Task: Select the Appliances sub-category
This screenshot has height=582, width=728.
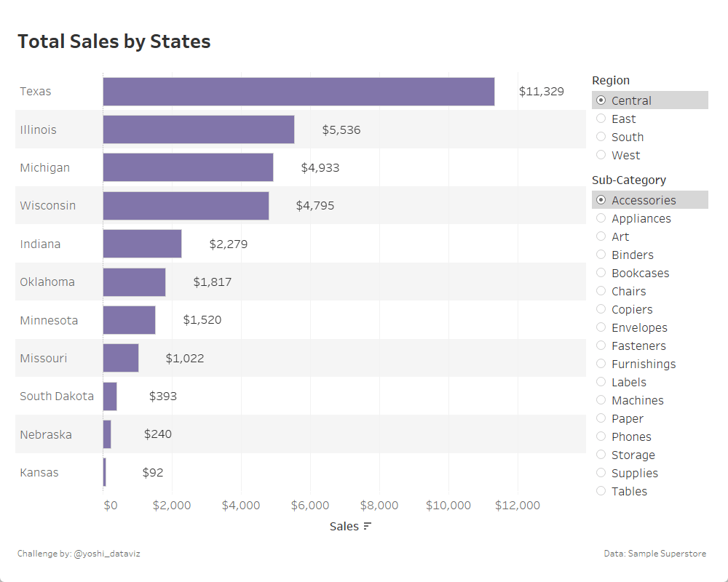Action: 601,218
